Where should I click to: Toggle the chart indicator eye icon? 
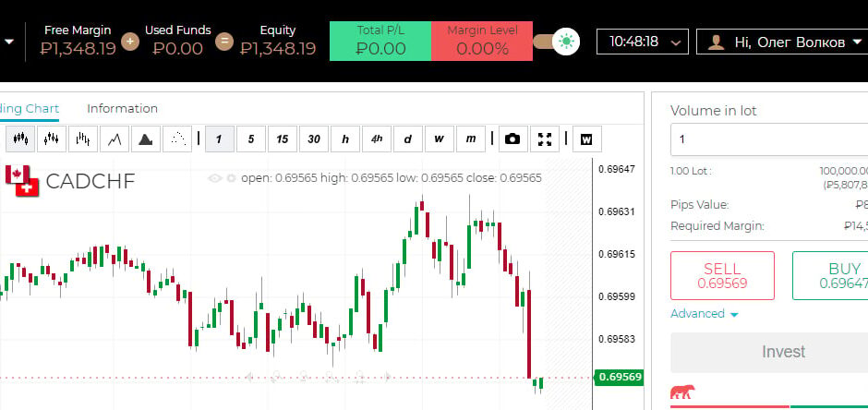215,178
